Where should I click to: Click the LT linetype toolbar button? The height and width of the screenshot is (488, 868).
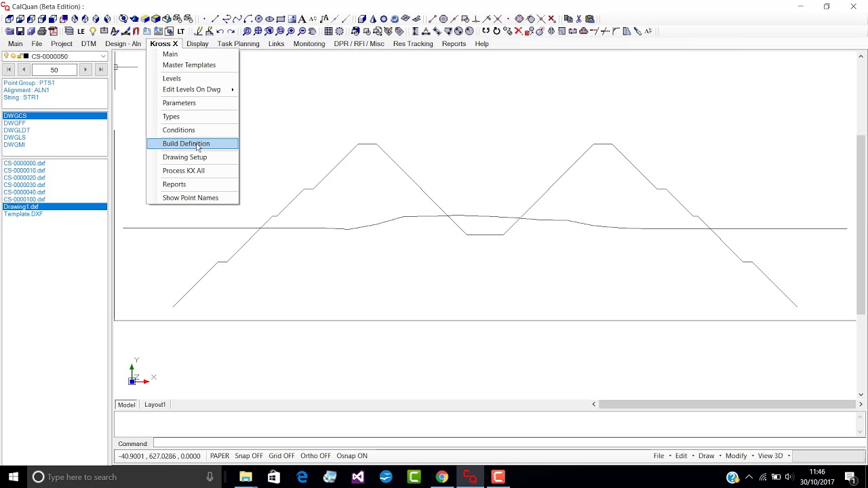pos(181,31)
